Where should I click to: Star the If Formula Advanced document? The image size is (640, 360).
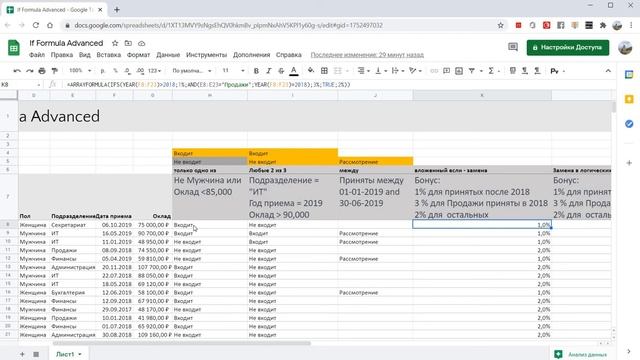pyautogui.click(x=115, y=43)
